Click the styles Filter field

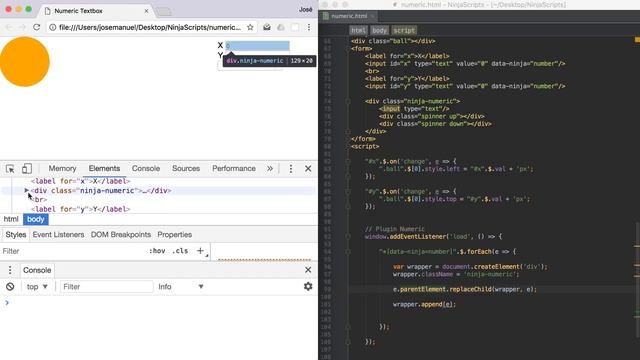click(73, 251)
